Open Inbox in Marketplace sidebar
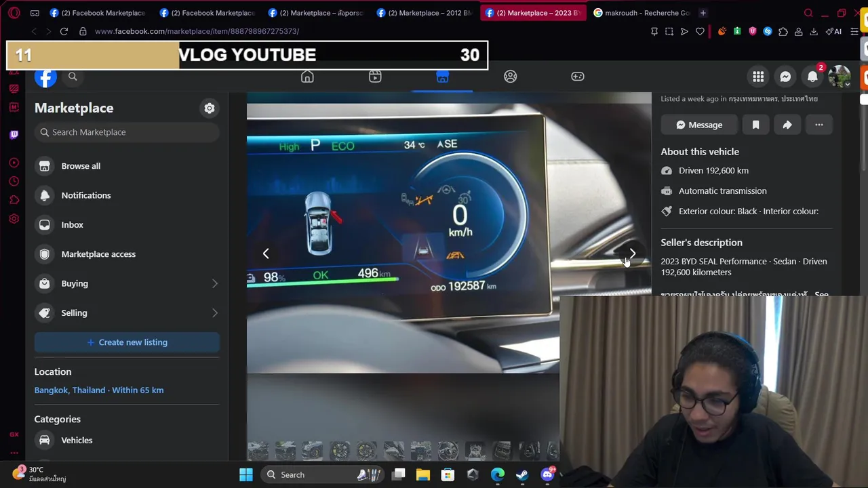868x488 pixels. (127, 224)
